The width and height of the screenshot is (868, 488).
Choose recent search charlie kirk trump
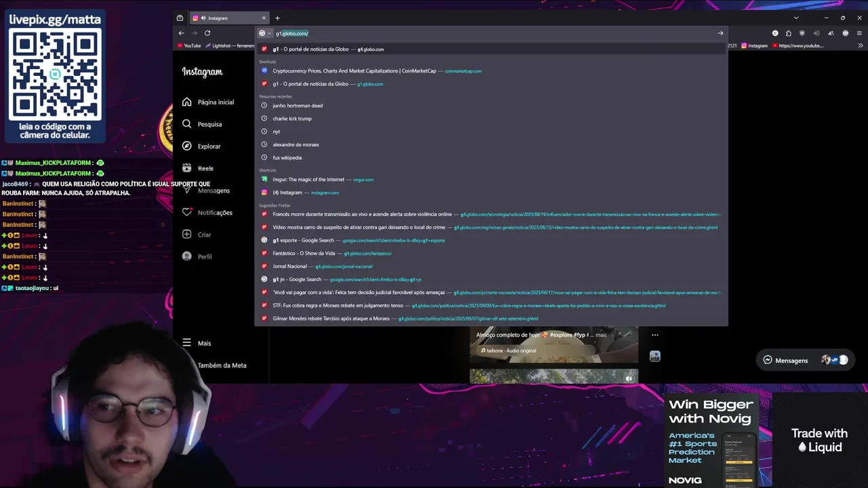(491, 119)
